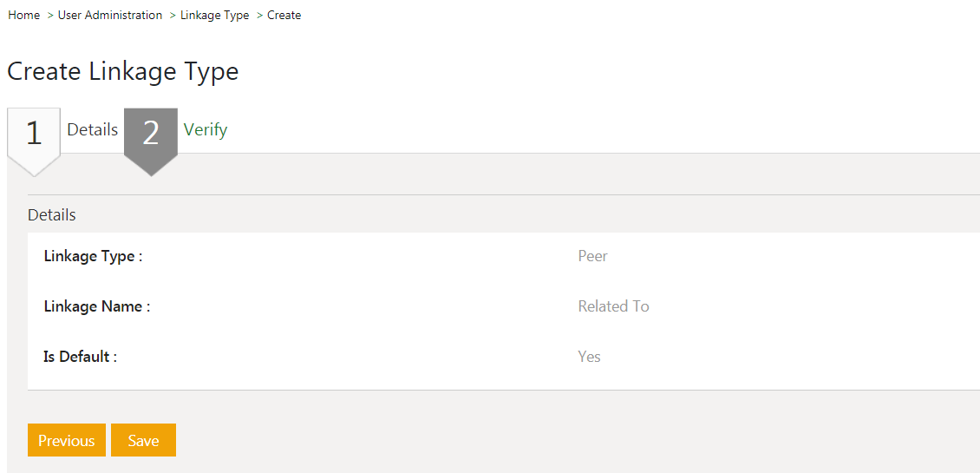Select the Verify step label
This screenshot has height=473, width=980.
[x=206, y=130]
